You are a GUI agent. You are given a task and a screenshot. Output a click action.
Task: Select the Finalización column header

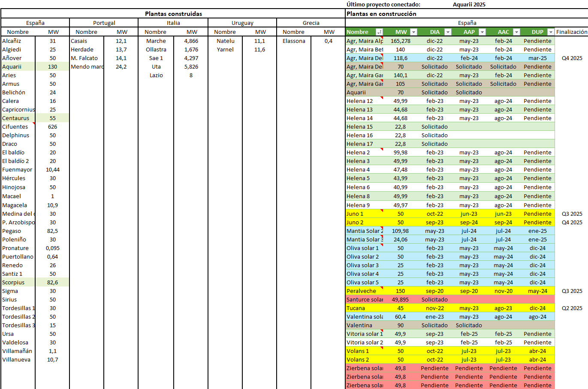571,32
